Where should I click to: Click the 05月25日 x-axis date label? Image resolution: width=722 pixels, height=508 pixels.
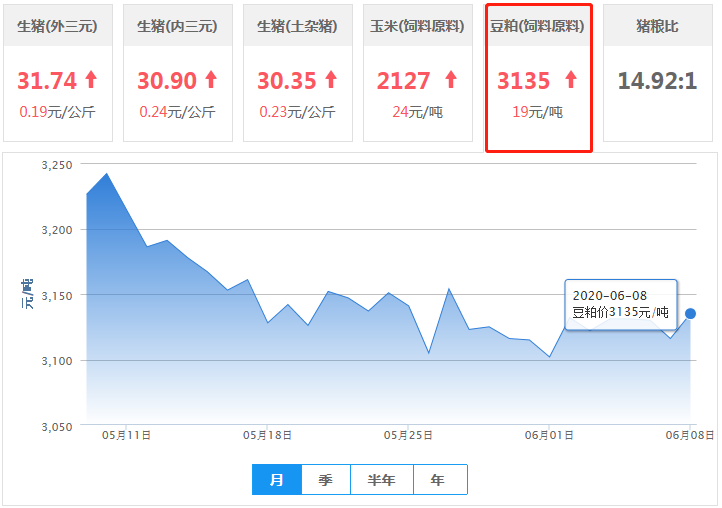pos(408,435)
